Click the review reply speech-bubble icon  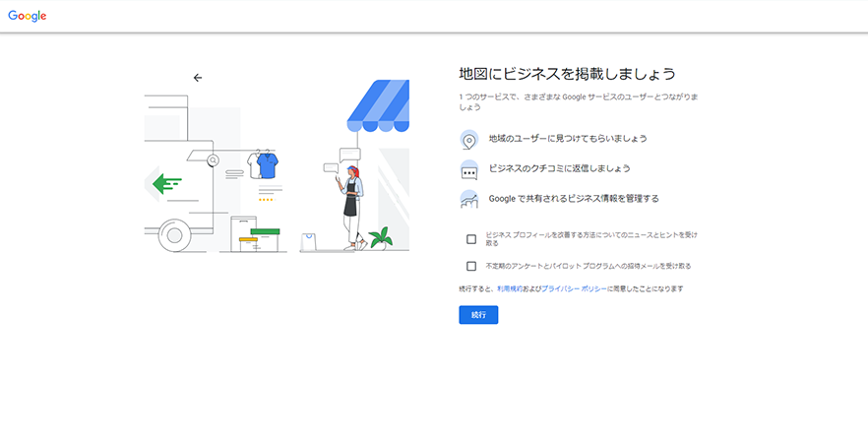(x=468, y=169)
